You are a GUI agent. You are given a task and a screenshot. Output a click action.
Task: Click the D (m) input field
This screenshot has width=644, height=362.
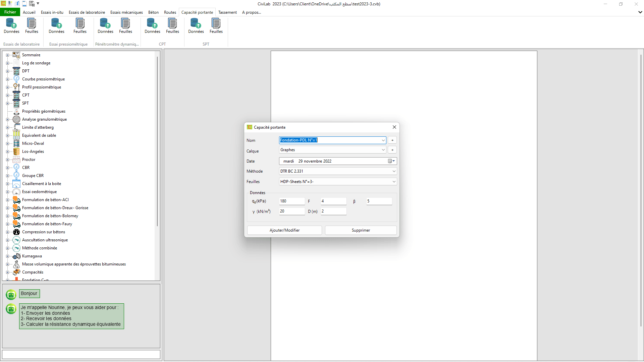(333, 211)
